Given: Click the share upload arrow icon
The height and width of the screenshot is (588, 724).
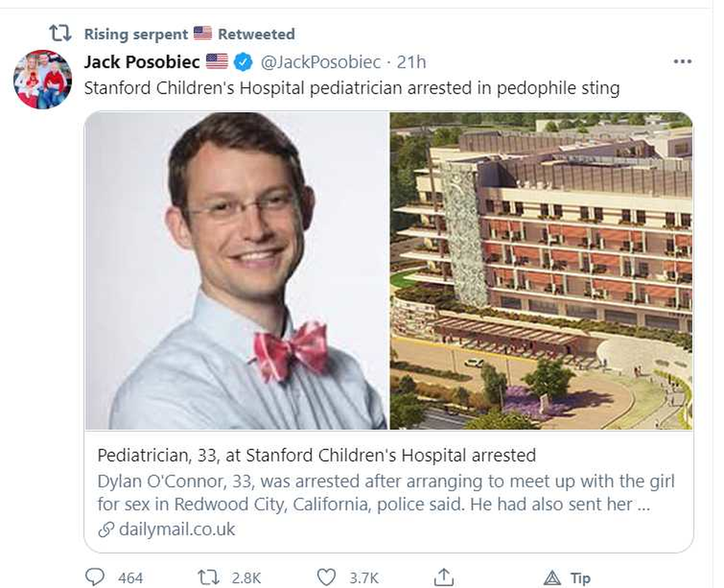Looking at the screenshot, I should click(x=444, y=577).
